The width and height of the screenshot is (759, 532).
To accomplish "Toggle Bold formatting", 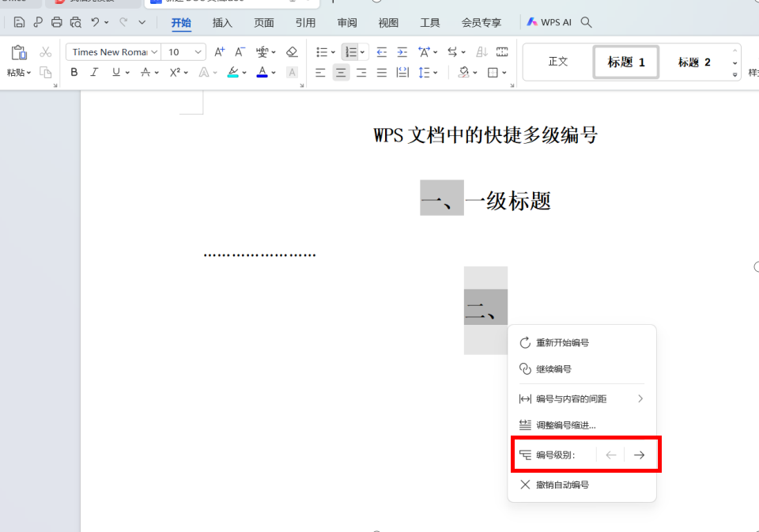I will (x=74, y=73).
